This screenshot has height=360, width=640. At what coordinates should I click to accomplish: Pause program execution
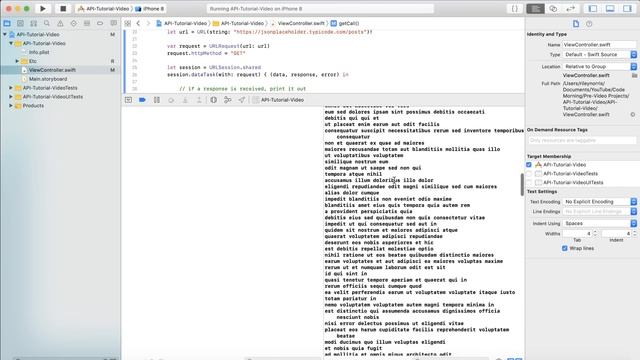coord(157,100)
